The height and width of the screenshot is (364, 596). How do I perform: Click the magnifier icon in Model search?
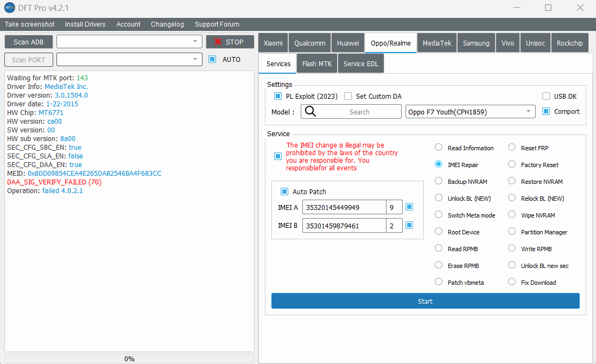(310, 111)
